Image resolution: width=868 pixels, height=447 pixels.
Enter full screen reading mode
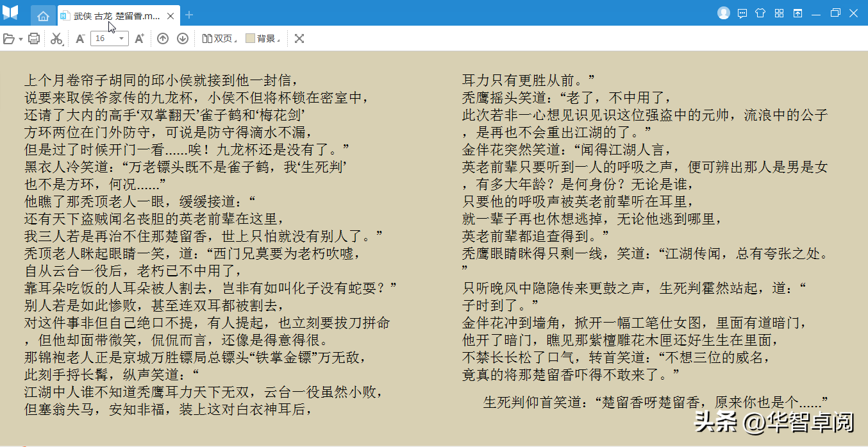point(299,38)
